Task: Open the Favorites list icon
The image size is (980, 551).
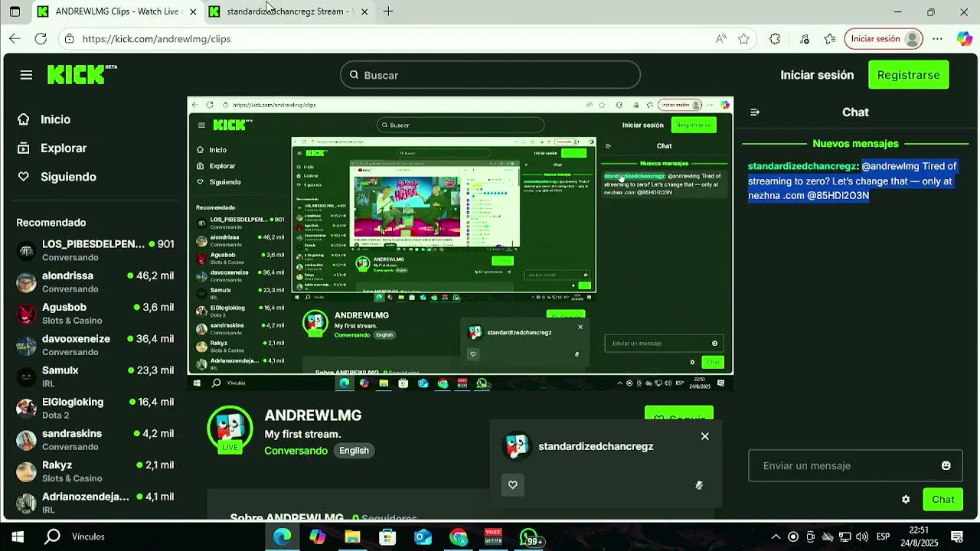Action: (x=830, y=38)
